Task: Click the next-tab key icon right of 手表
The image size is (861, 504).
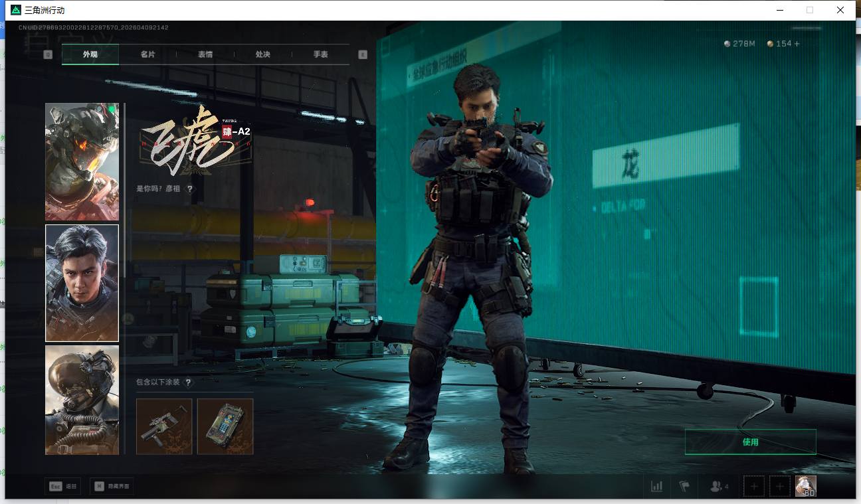Action: click(x=363, y=54)
